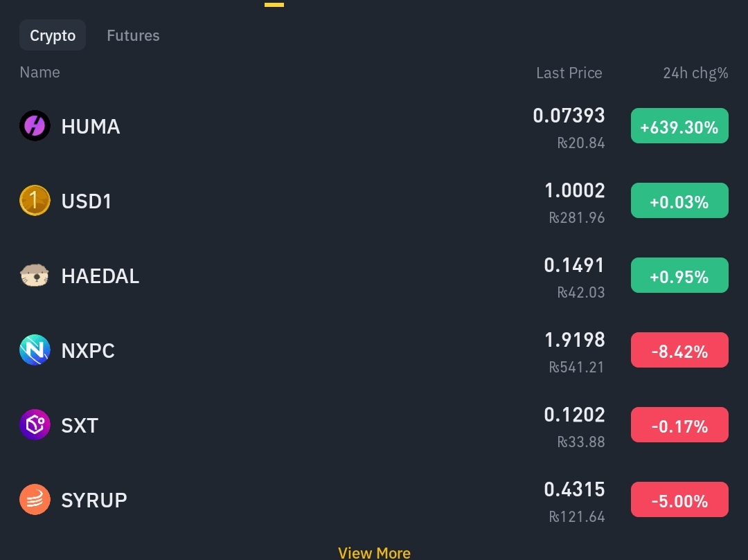
Task: Toggle HUMA +639.30% change badge
Action: coord(679,126)
